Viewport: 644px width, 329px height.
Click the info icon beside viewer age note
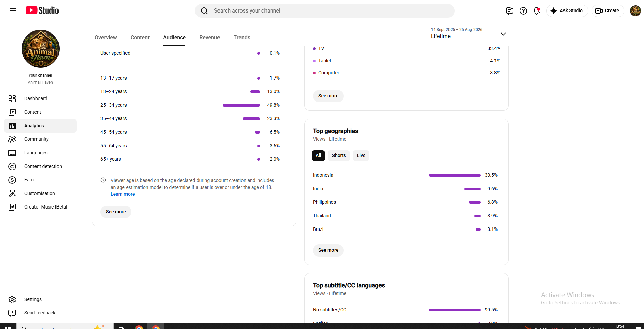click(103, 180)
